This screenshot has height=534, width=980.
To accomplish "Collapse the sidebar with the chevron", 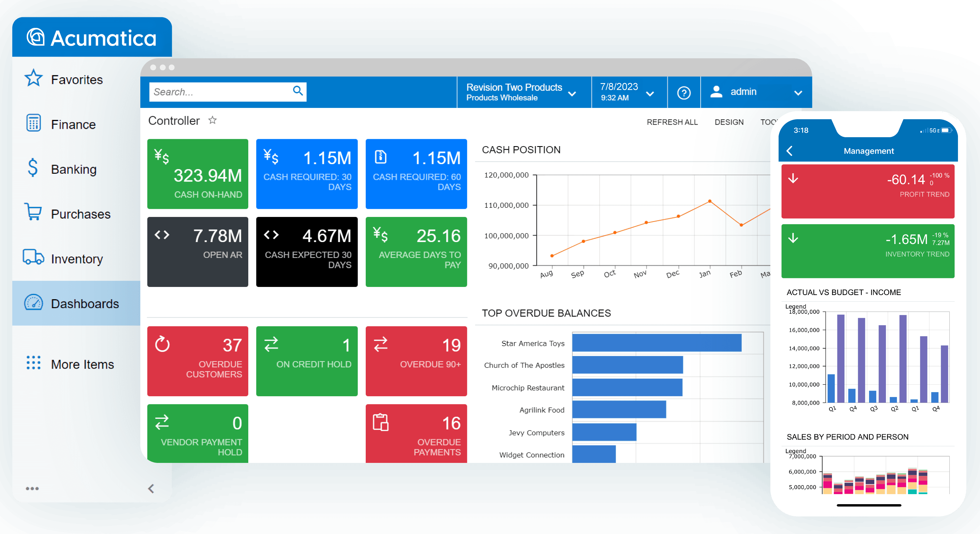I will coord(151,489).
